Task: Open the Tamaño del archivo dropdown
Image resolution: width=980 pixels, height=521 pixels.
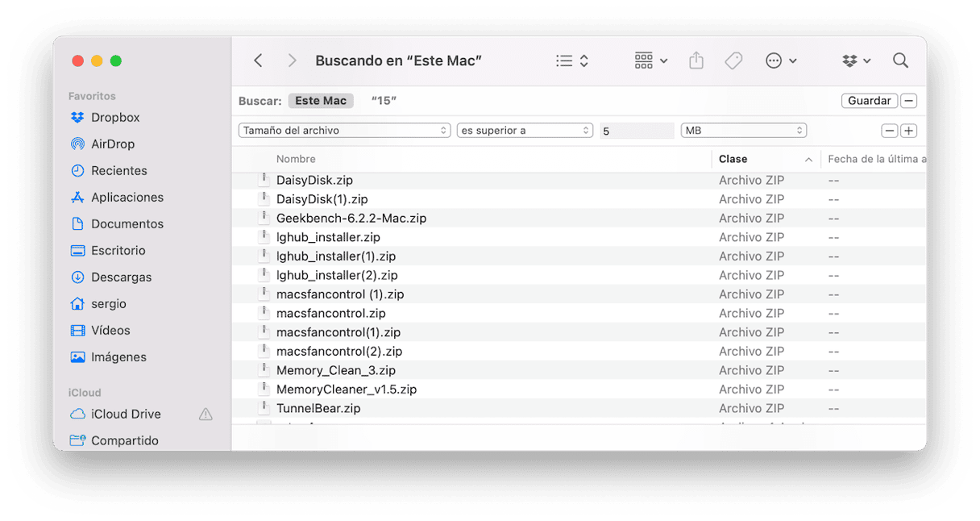Action: coord(344,130)
